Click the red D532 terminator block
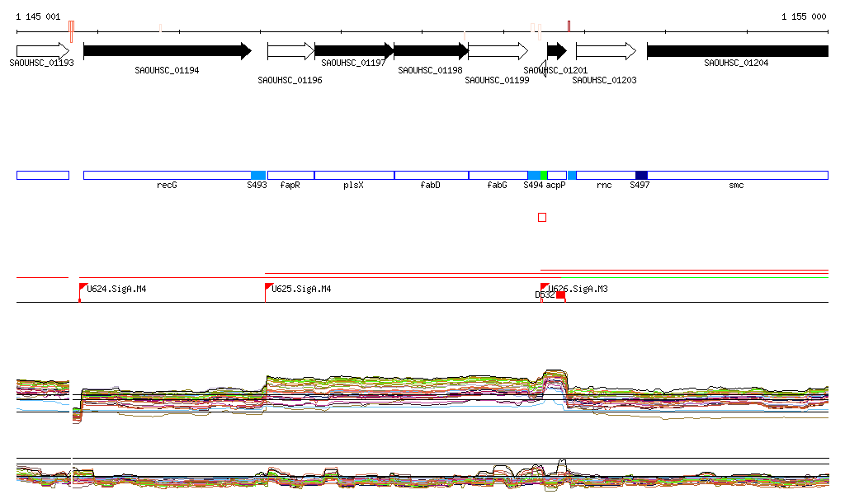 (x=561, y=294)
